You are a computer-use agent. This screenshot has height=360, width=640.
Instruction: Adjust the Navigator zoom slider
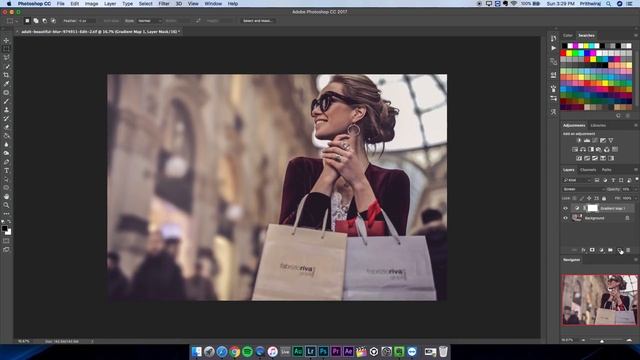602,341
